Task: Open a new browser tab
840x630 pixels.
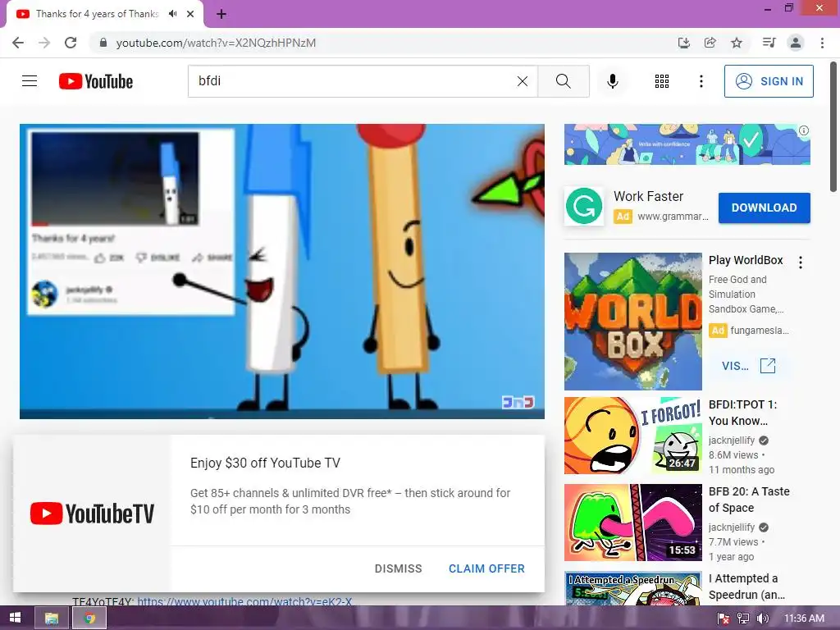Action: [221, 14]
